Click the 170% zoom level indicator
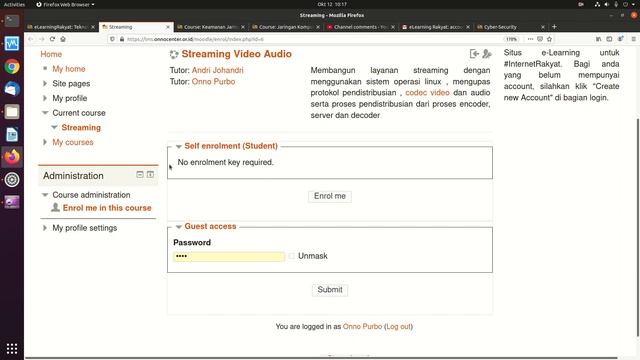The width and height of the screenshot is (640, 360). 511,39
